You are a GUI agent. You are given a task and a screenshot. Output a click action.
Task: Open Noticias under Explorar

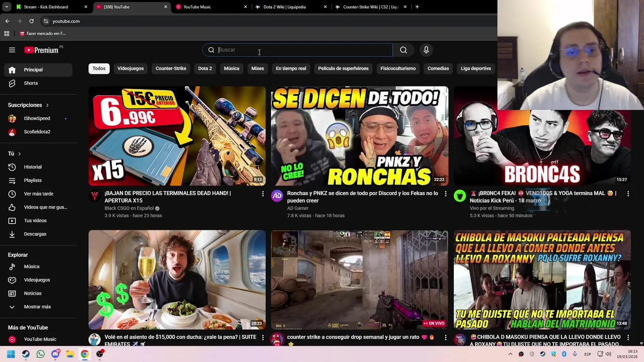pos(38,293)
